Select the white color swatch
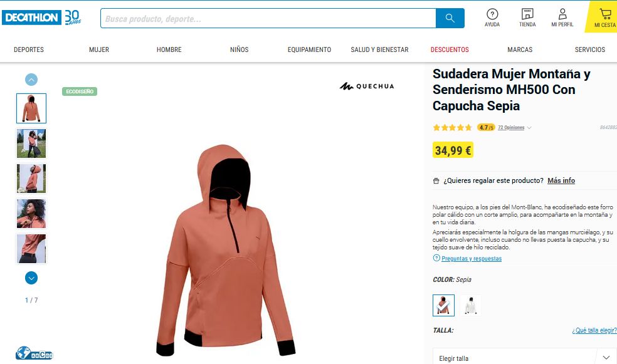617x364 pixels. 471,306
